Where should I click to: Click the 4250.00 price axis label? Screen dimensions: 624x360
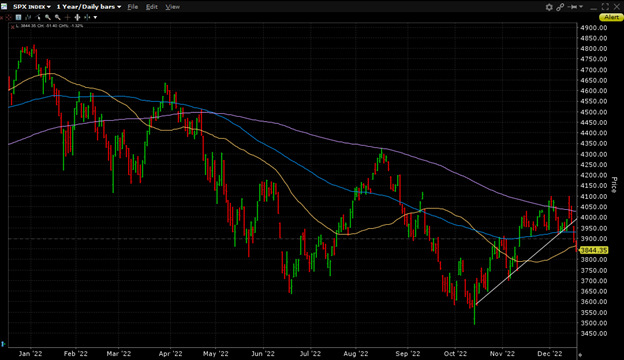point(594,165)
